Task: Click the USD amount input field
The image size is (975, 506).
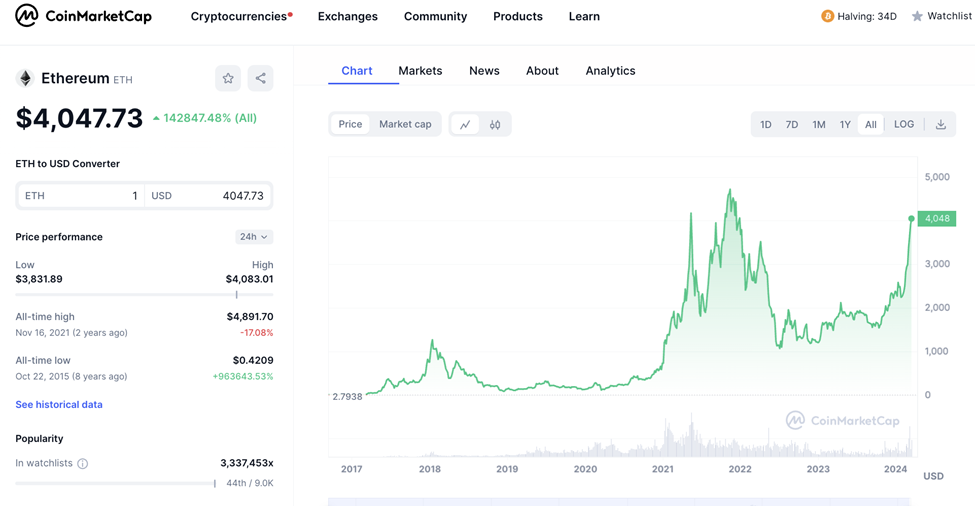Action: [208, 196]
